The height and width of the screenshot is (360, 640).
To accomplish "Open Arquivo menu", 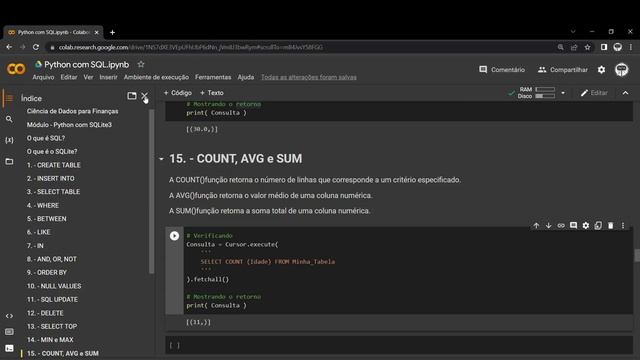I will point(43,77).
